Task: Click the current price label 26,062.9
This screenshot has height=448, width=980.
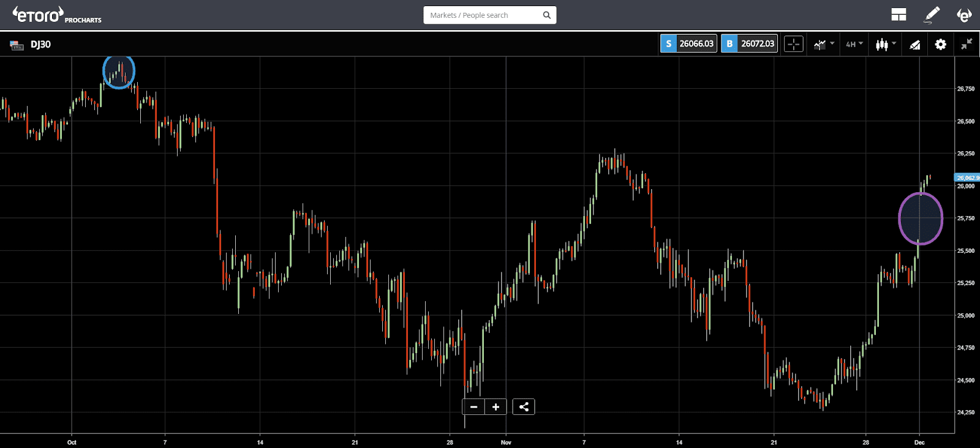Action: (968, 177)
